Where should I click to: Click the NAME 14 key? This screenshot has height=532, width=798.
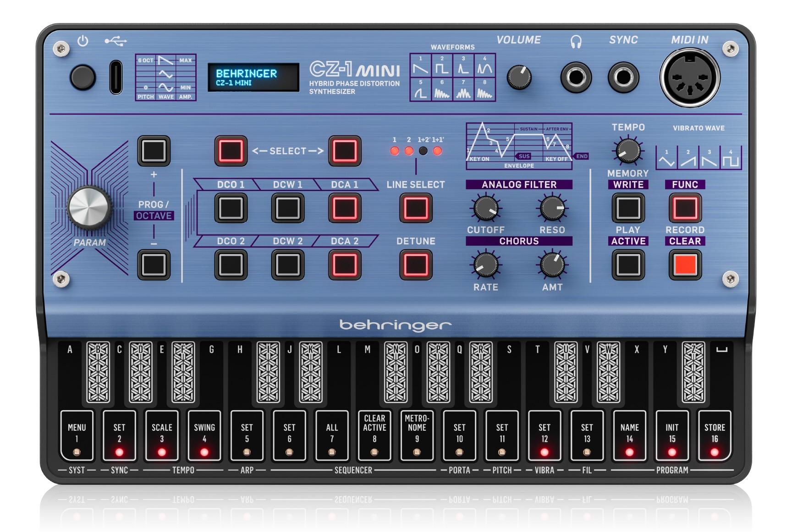click(x=629, y=435)
